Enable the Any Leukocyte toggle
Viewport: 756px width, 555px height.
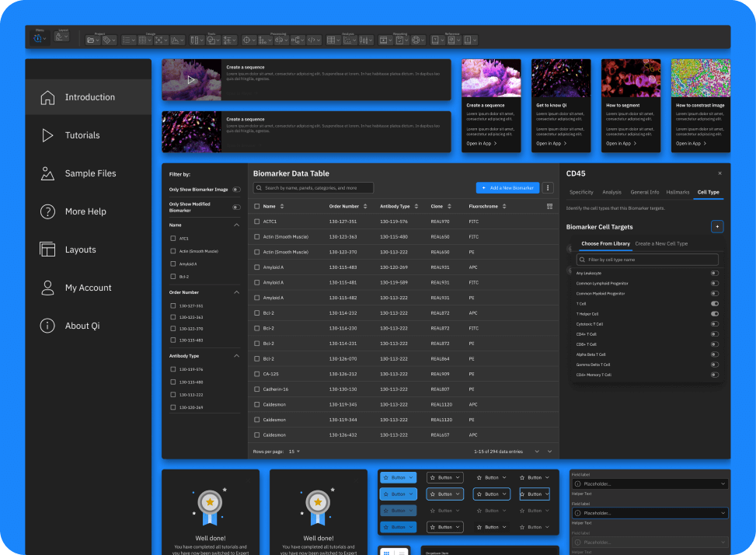pyautogui.click(x=715, y=273)
